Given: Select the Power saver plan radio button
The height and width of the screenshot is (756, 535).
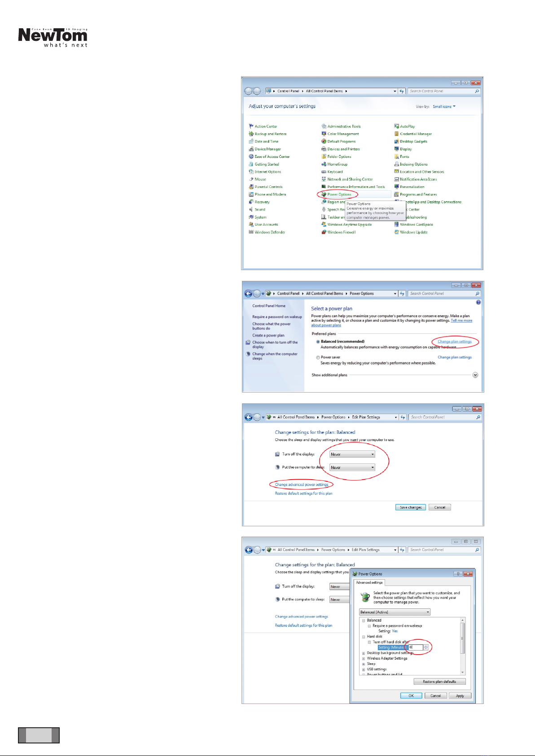Looking at the screenshot, I should point(318,358).
